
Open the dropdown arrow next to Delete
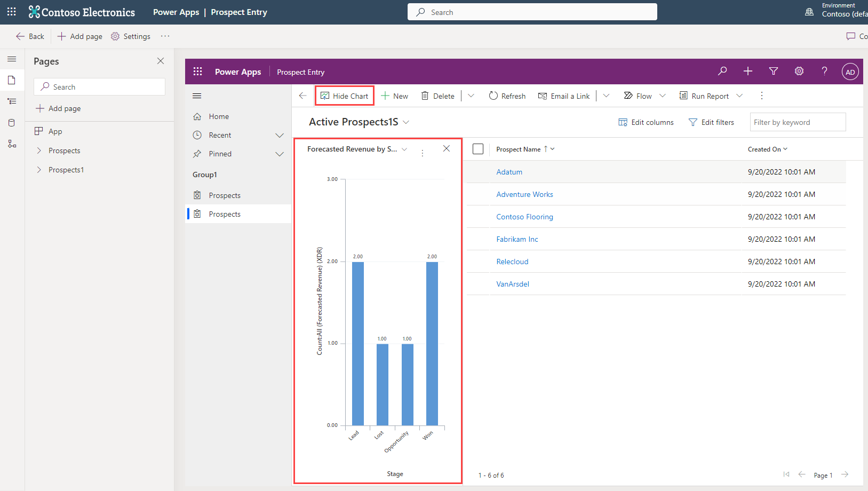[471, 96]
